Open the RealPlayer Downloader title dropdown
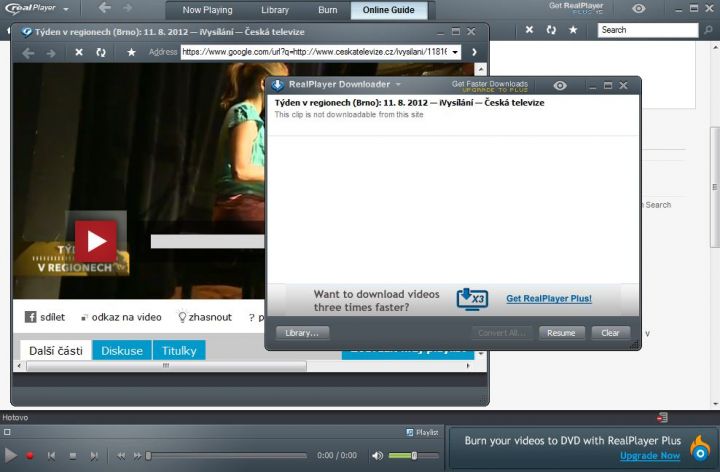Image resolution: width=720 pixels, height=472 pixels. point(398,84)
